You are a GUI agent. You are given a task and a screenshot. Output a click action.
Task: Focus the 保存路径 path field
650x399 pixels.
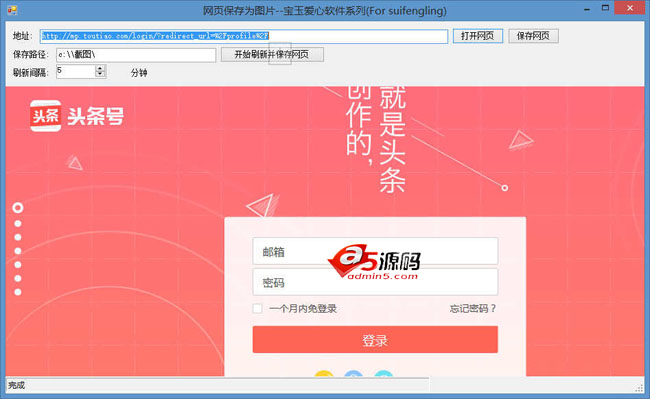[136, 55]
